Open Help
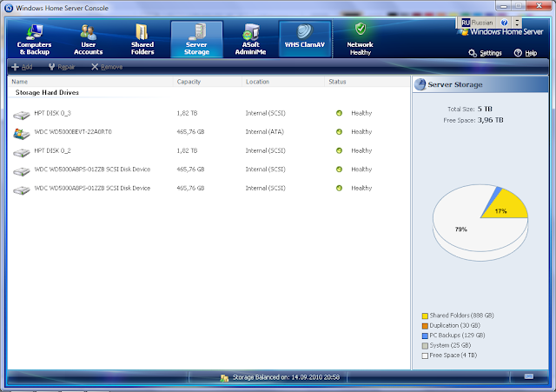This screenshot has width=556, height=392. pos(526,53)
